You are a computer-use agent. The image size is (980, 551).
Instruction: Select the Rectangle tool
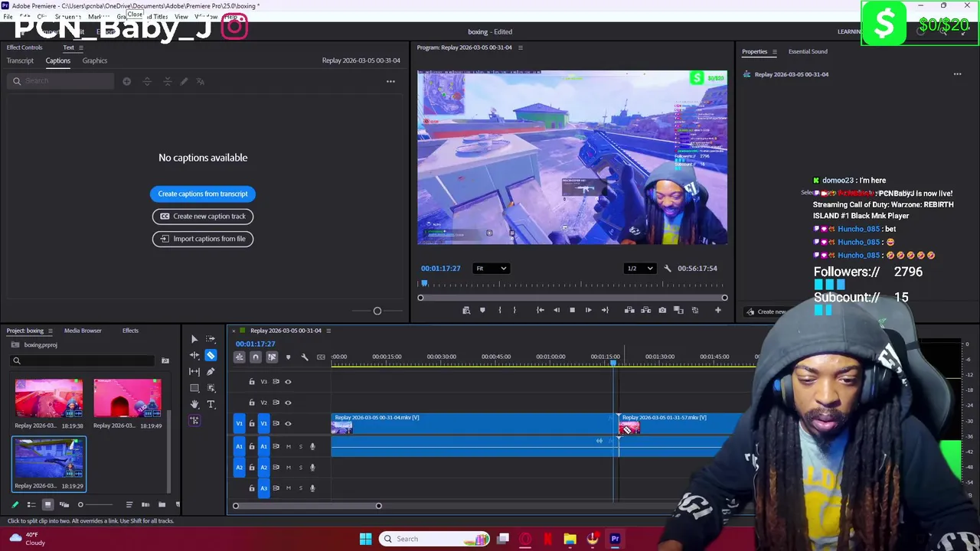pyautogui.click(x=194, y=388)
